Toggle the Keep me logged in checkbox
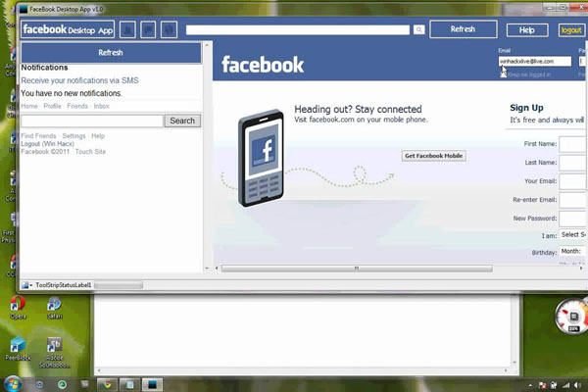 (x=504, y=74)
